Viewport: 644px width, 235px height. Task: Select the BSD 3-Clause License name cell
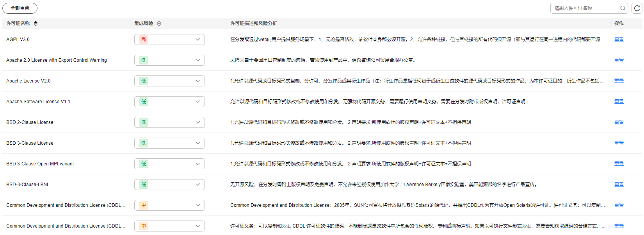pyautogui.click(x=30, y=143)
